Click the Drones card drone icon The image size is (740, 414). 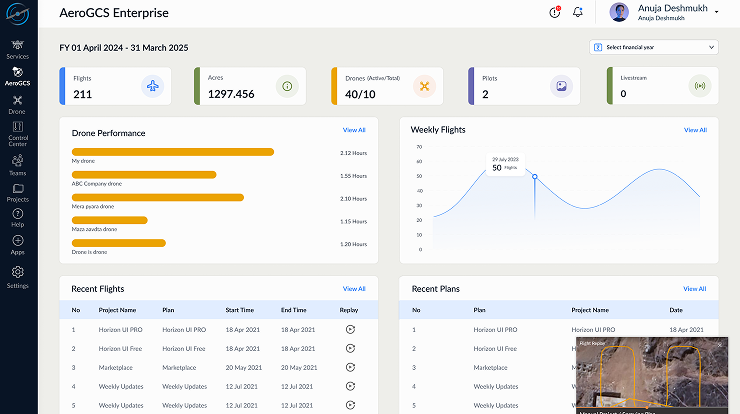coord(424,86)
